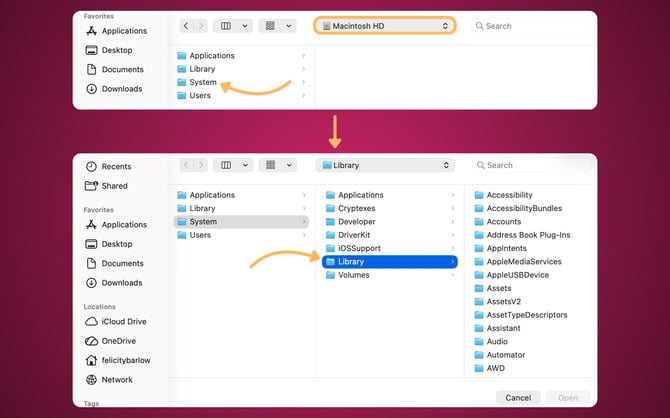Open Shared in the bottom window sidebar

pos(106,185)
